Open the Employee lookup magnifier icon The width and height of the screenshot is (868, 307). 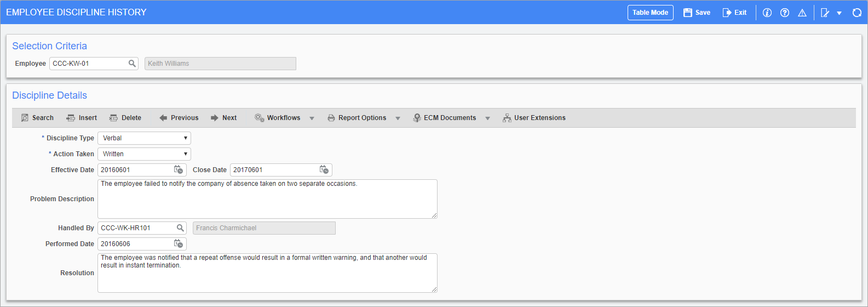pyautogui.click(x=132, y=64)
